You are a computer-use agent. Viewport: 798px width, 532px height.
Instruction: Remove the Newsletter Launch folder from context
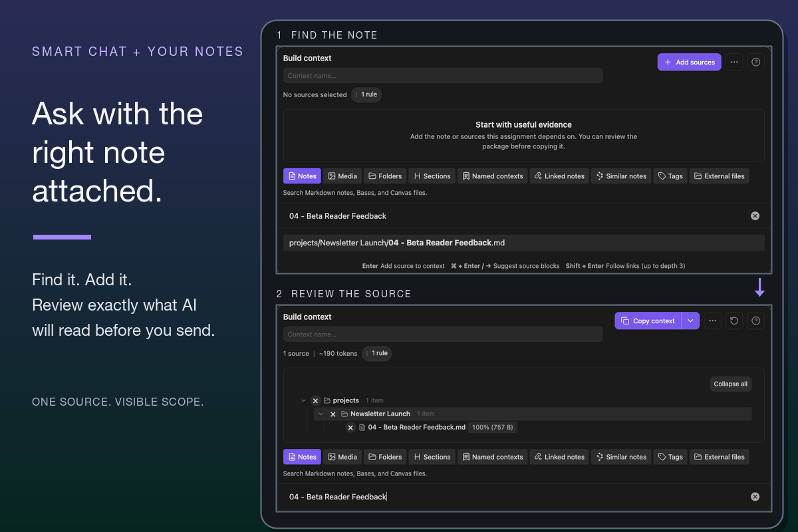(x=333, y=414)
